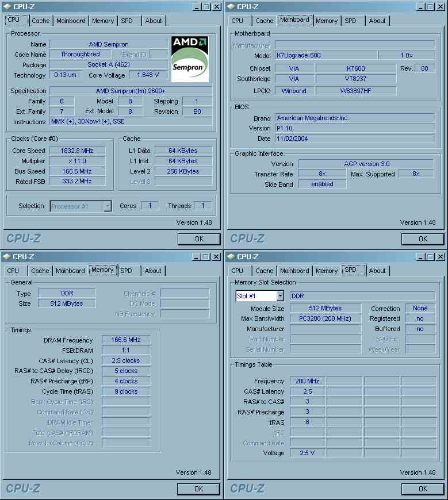This screenshot has height=500, width=448.
Task: Click American Megatrends Inc. BIOS brand
Action: tap(354, 118)
